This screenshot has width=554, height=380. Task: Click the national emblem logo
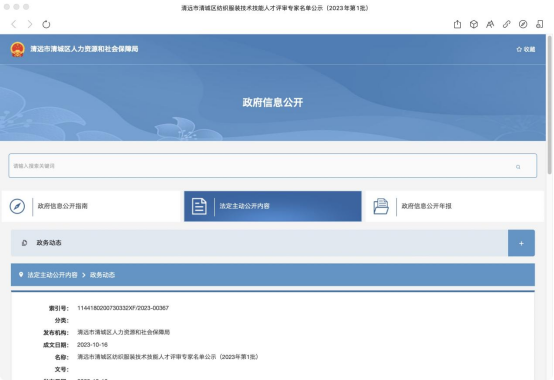click(x=17, y=49)
